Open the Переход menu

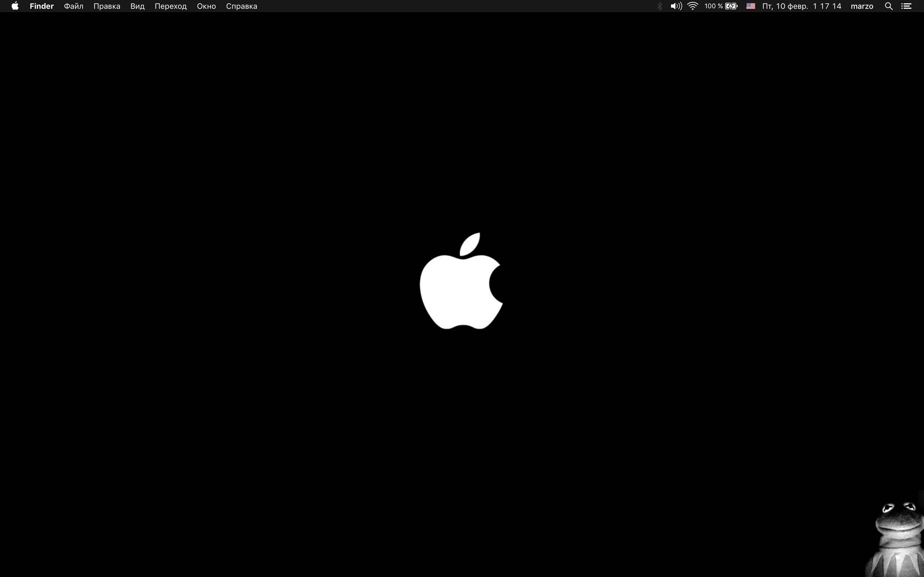click(170, 6)
